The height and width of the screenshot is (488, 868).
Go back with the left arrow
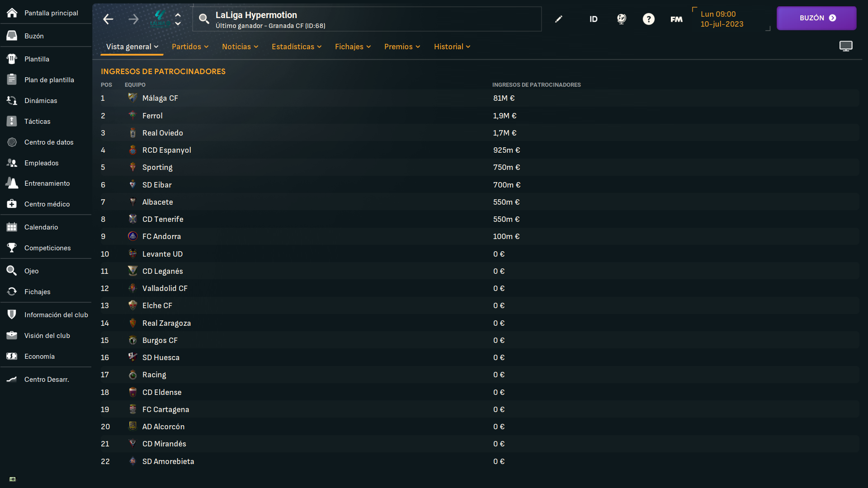(108, 19)
